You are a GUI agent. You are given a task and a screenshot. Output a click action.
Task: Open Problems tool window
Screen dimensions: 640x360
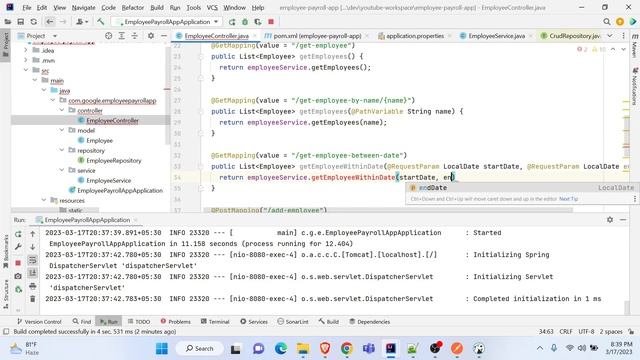click(x=176, y=322)
